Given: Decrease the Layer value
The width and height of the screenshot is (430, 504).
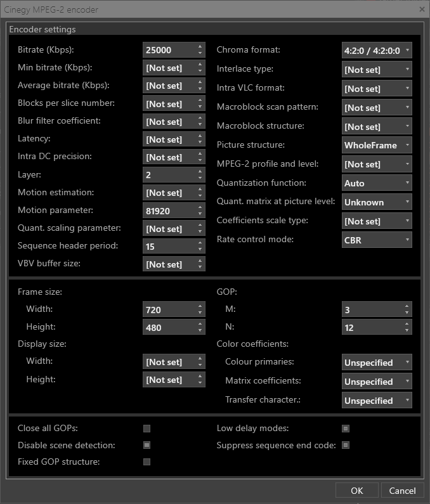Looking at the screenshot, I should [x=200, y=178].
